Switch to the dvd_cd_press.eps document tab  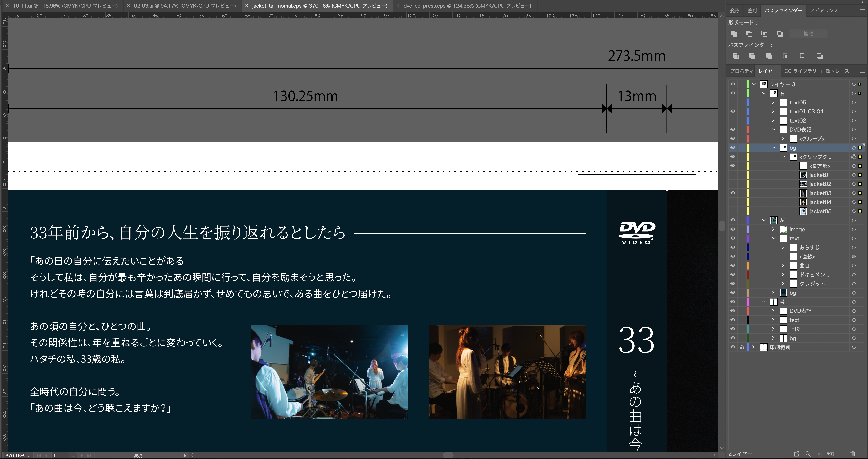[467, 6]
